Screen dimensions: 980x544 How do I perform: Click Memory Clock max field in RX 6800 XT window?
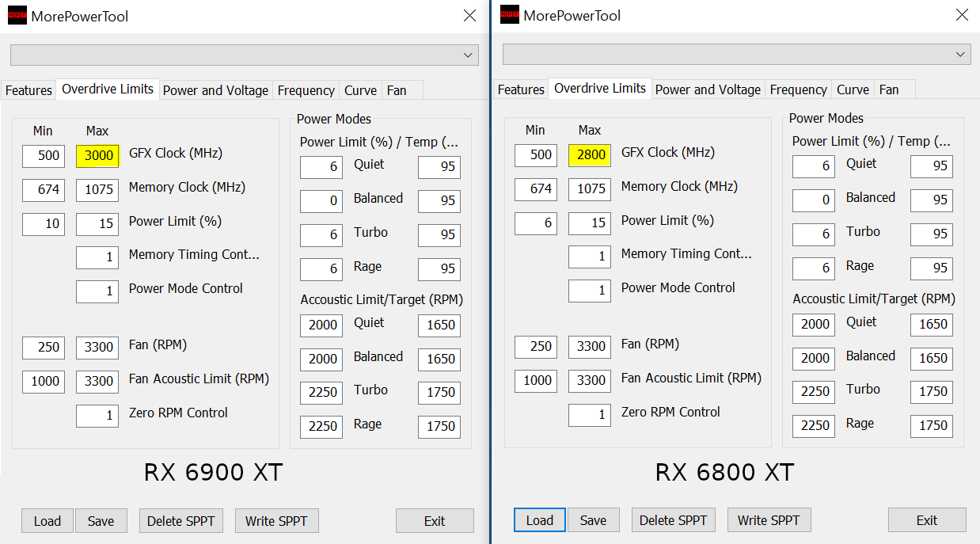[x=590, y=189]
